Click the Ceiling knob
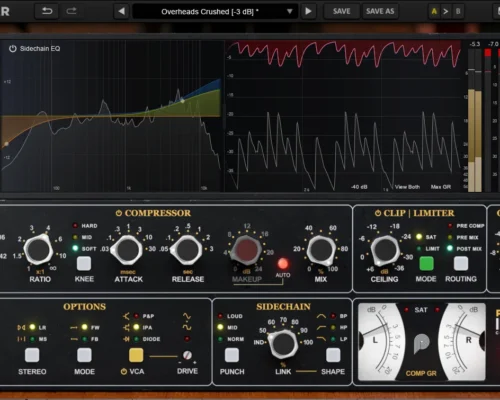This screenshot has height=400, width=500. point(384,250)
